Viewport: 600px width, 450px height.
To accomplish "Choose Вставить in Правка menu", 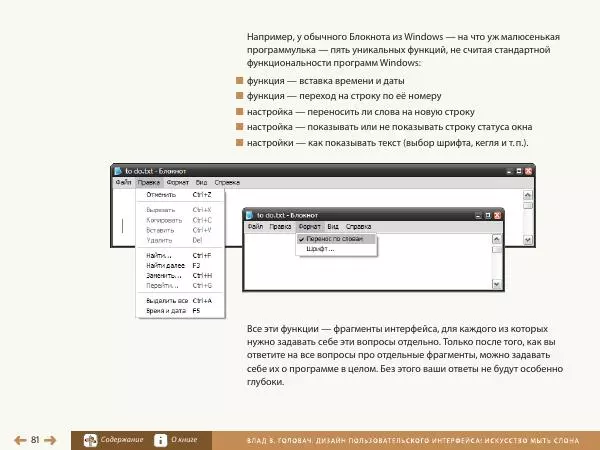I will (180, 230).
